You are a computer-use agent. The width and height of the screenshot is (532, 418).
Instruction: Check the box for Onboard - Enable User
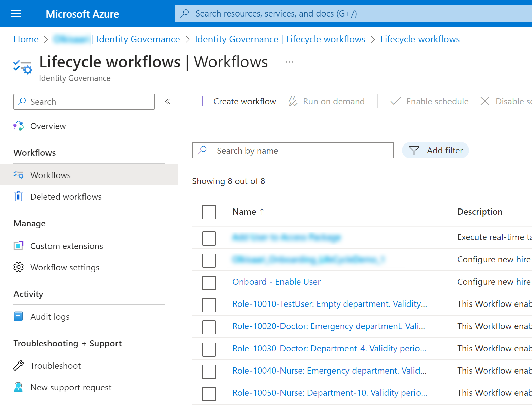tap(209, 283)
